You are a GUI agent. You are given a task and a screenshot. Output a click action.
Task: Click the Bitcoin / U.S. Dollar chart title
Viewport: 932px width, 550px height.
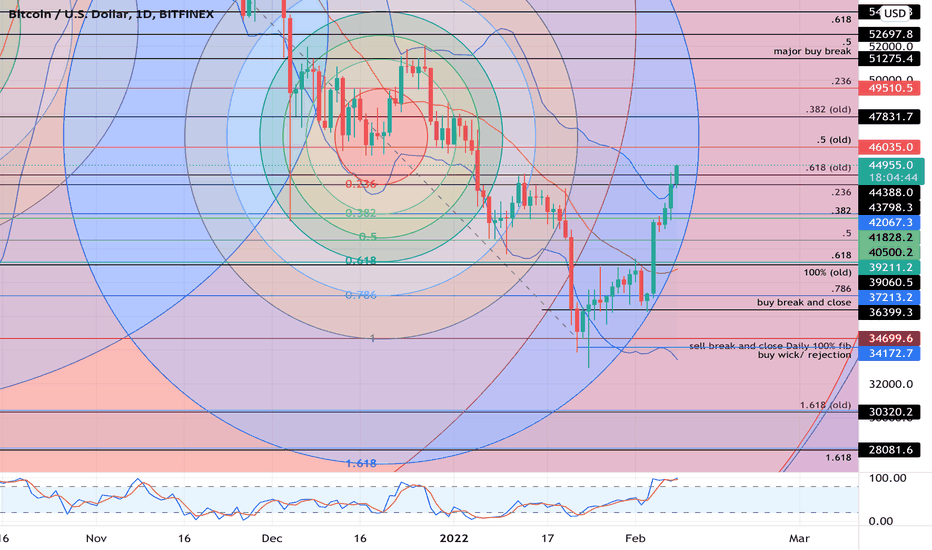(111, 14)
